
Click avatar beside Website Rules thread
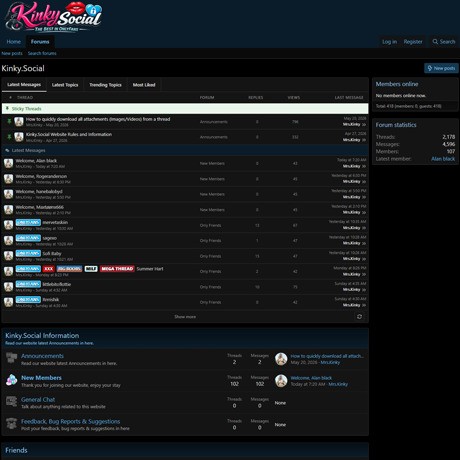pyautogui.click(x=19, y=137)
